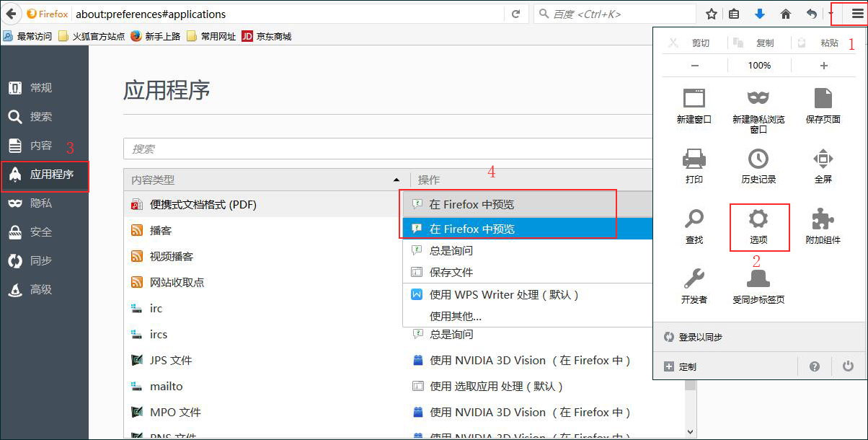The width and height of the screenshot is (868, 440).
Task: Open the help question mark icon
Action: point(815,366)
